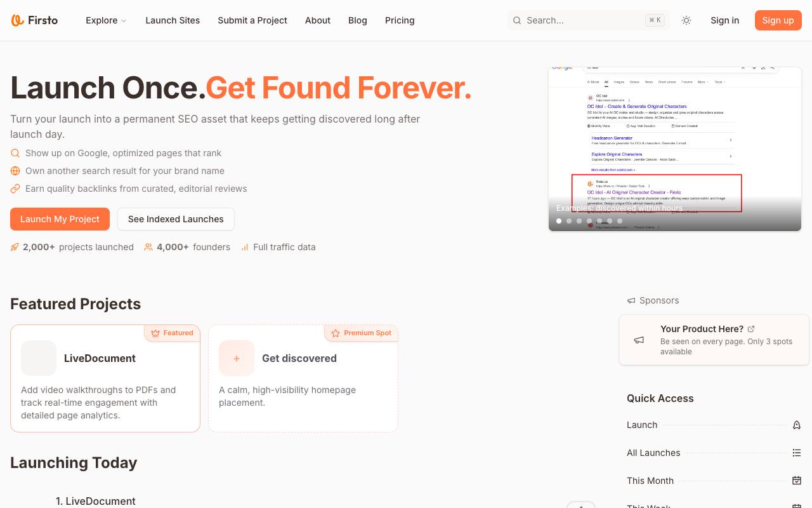The height and width of the screenshot is (508, 812).
Task: Click the All Launches list icon
Action: click(x=797, y=453)
